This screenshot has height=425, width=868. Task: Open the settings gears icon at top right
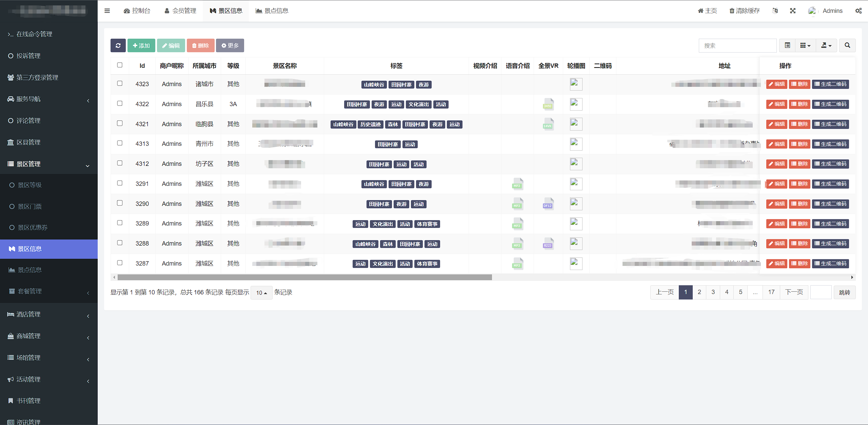tap(859, 11)
